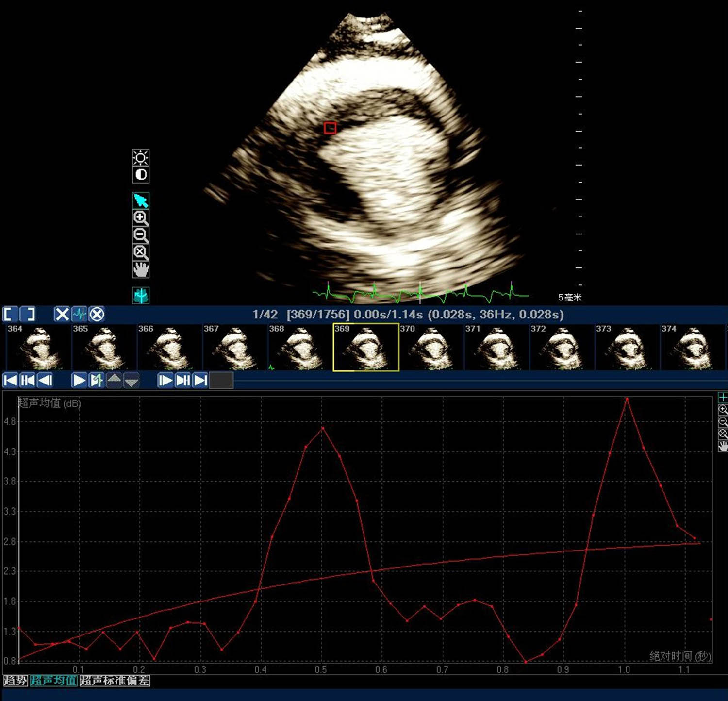Select frame thumbnail 371

pyautogui.click(x=496, y=347)
